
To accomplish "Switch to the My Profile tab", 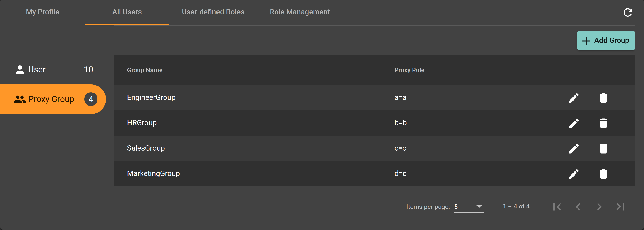I will tap(42, 12).
